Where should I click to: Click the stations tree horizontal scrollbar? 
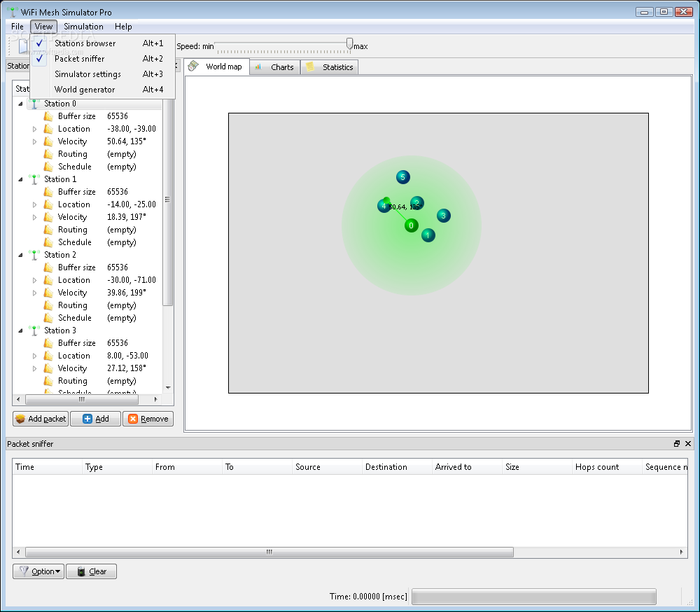pos(82,399)
